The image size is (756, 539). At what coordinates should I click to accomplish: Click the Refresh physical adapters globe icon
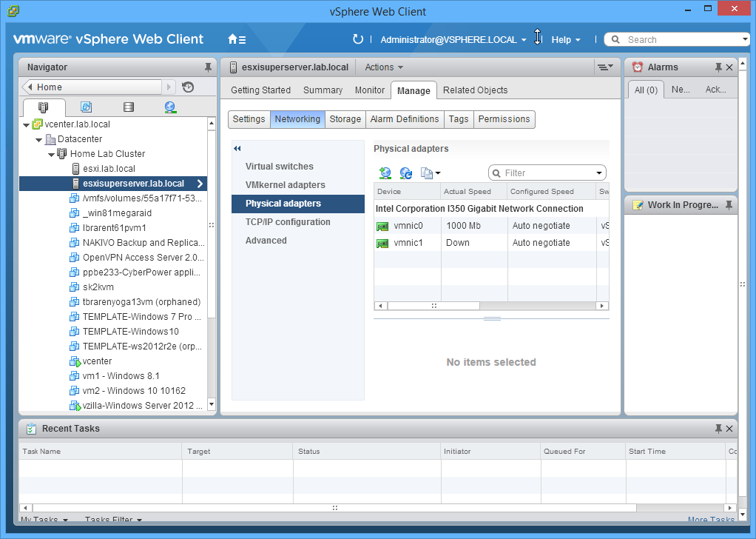[405, 173]
